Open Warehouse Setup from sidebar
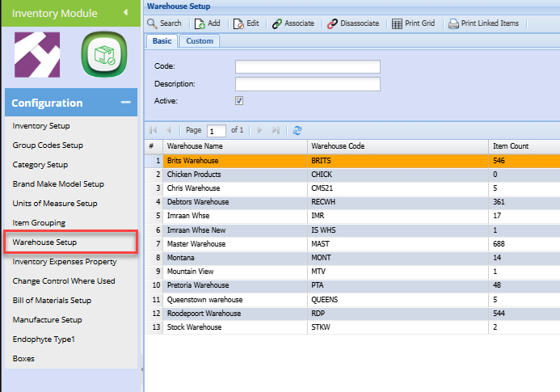Screen dimensions: 560x392 (x=45, y=242)
